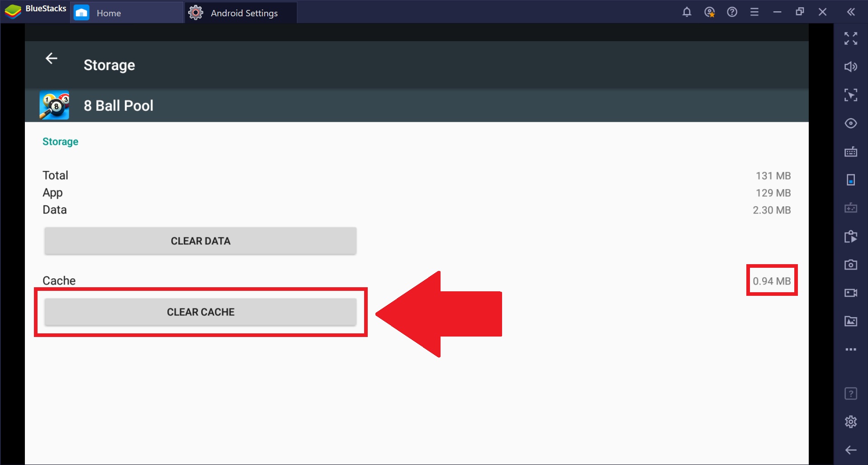Screen dimensions: 868x465
Task: Click the install APK icon
Action: tap(851, 237)
